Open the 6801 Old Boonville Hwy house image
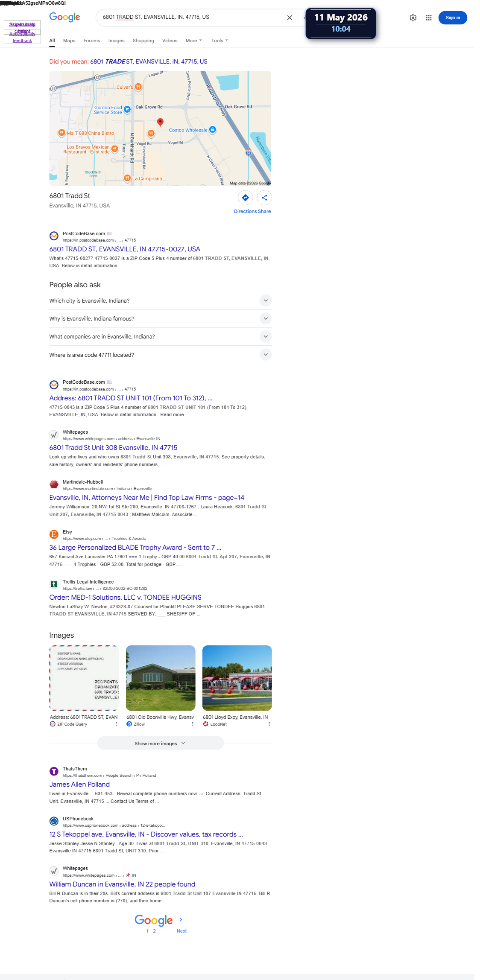This screenshot has height=980, width=480. (161, 678)
